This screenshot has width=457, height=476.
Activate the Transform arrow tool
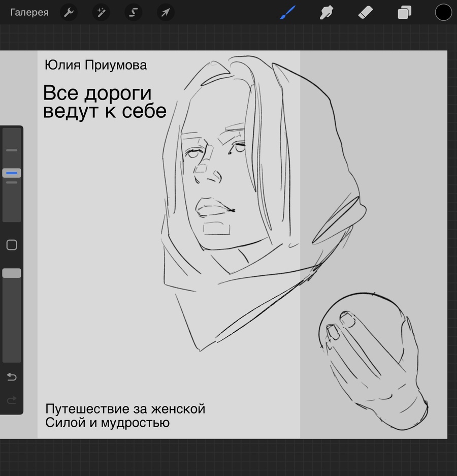[166, 13]
